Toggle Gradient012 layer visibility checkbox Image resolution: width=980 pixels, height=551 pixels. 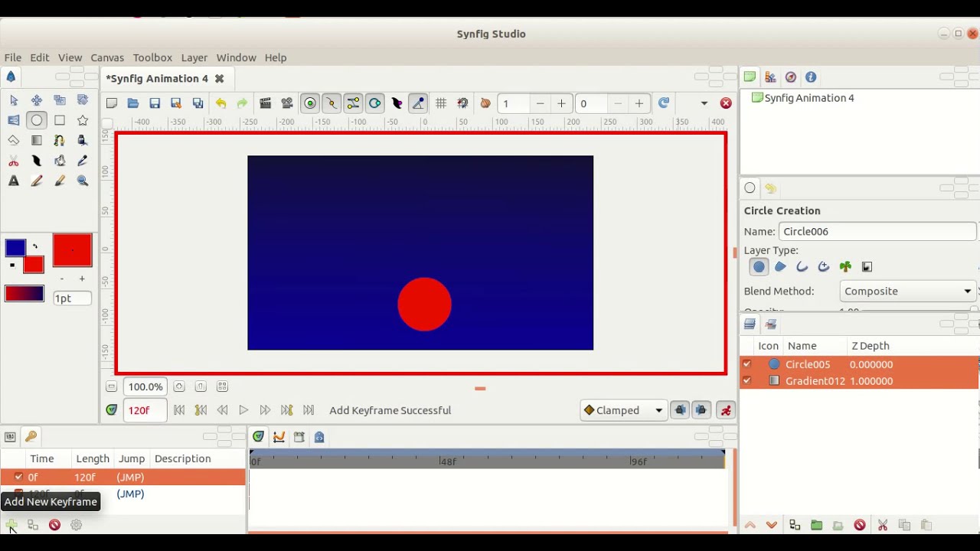(746, 380)
